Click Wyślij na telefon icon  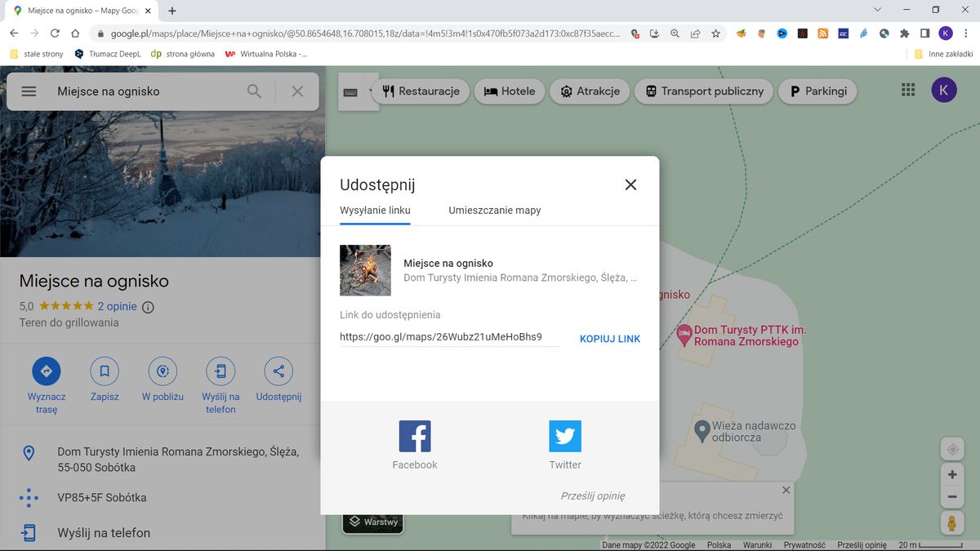220,371
